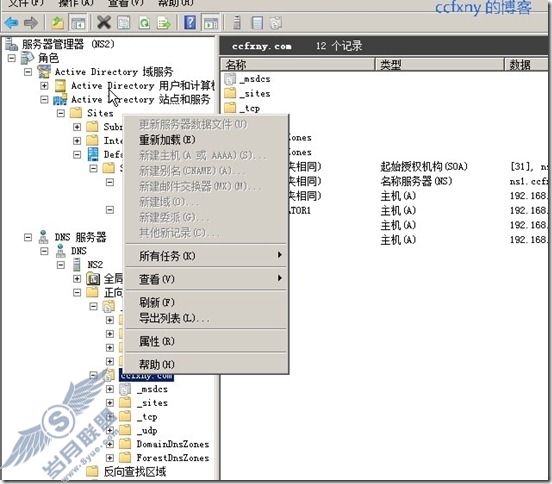The width and height of the screenshot is (552, 484).
Task: Select the _sites folder in DNS tree
Action: (x=152, y=403)
